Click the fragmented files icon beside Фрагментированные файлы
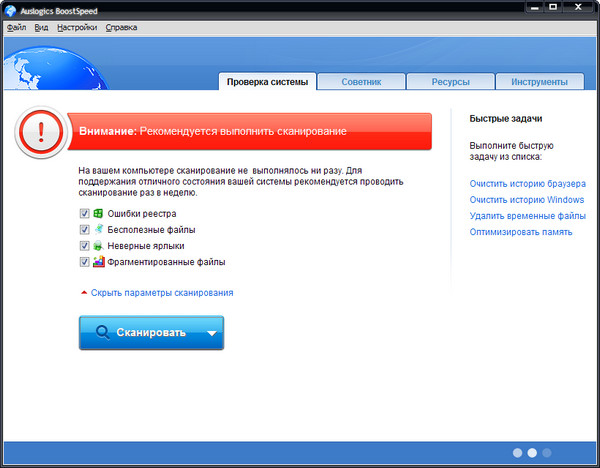The image size is (600, 468). tap(98, 262)
